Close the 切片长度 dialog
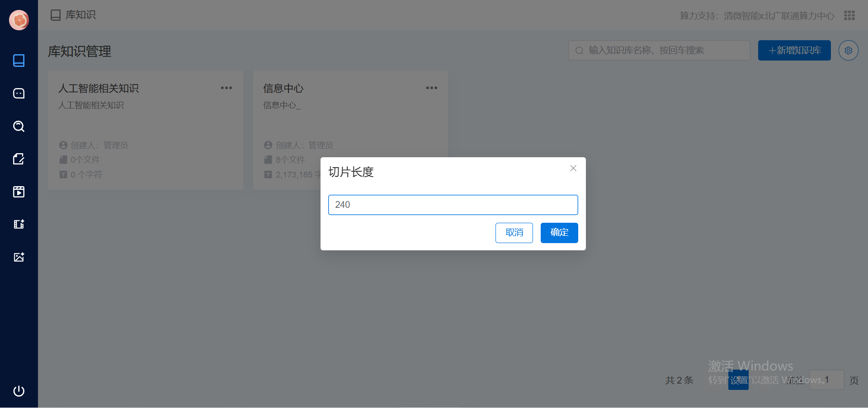The height and width of the screenshot is (408, 868). (573, 168)
